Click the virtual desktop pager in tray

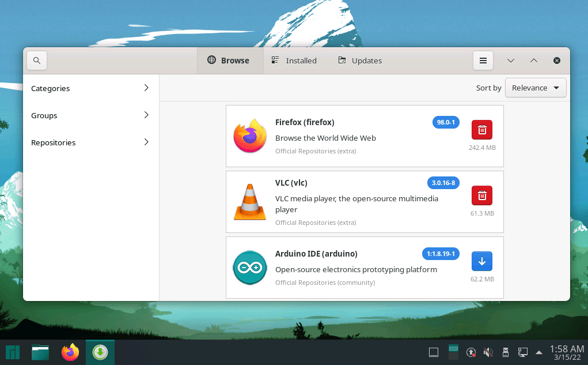point(453,352)
